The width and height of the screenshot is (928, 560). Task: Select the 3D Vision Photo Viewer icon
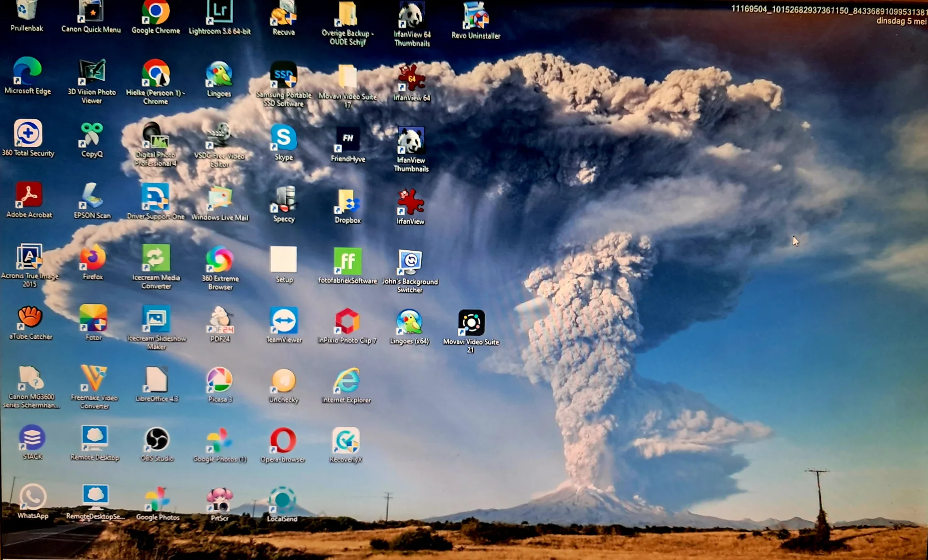pyautogui.click(x=92, y=73)
